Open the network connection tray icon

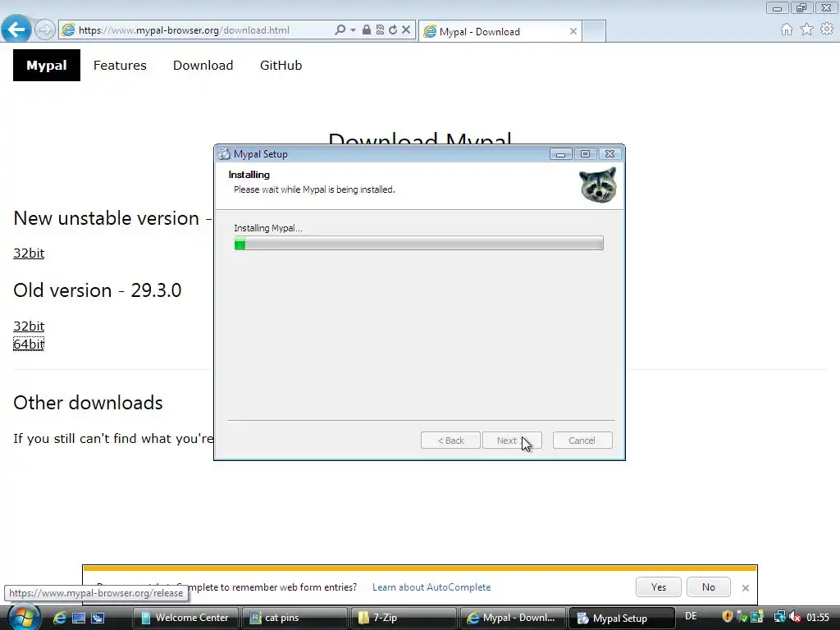[x=779, y=617]
